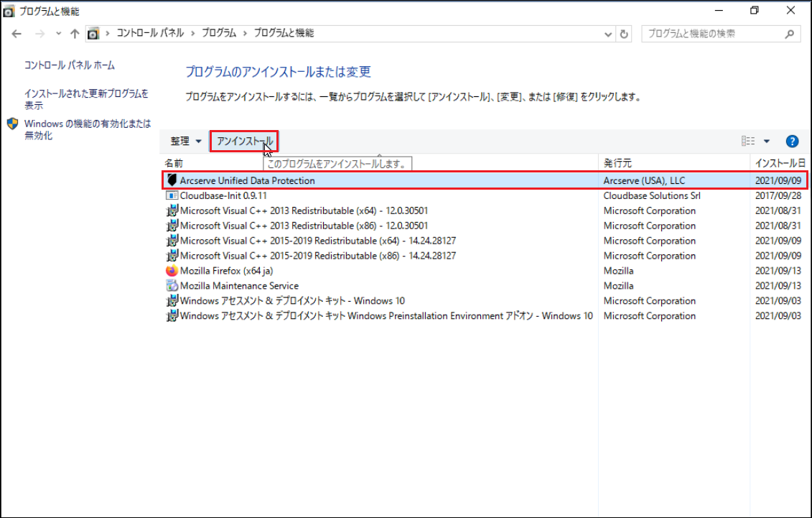
Task: Open コントロール パネル ホーム link
Action: (70, 65)
